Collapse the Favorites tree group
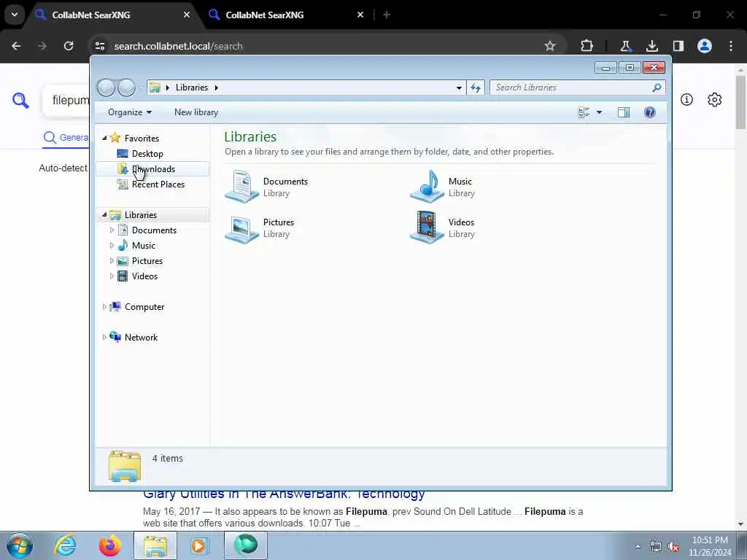747x560 pixels. (x=104, y=138)
